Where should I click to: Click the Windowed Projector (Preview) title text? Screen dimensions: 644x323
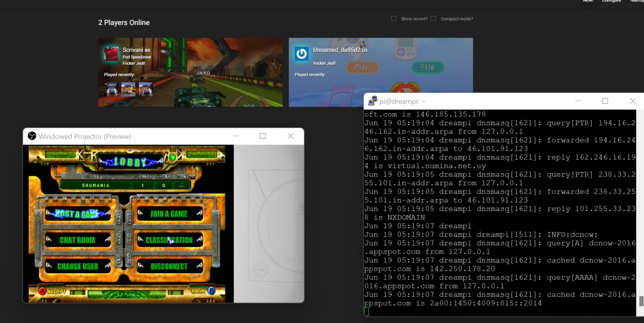(85, 137)
